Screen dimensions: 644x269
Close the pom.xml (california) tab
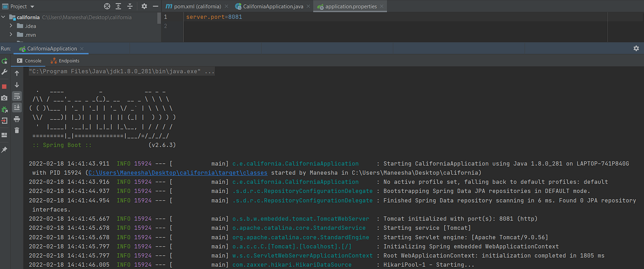tap(227, 6)
